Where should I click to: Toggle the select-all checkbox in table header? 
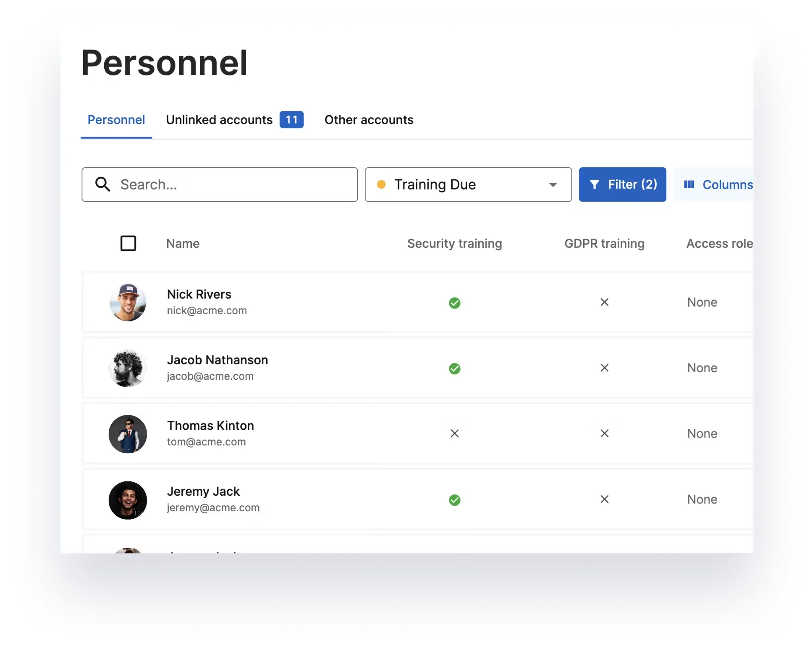(128, 243)
